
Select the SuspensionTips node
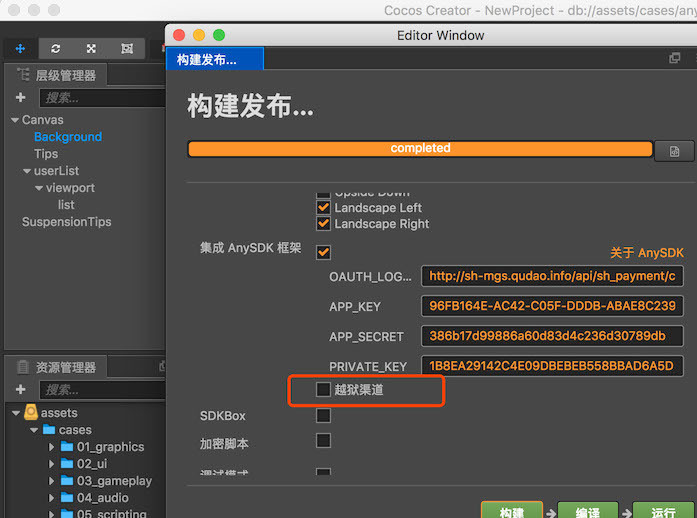coord(67,222)
